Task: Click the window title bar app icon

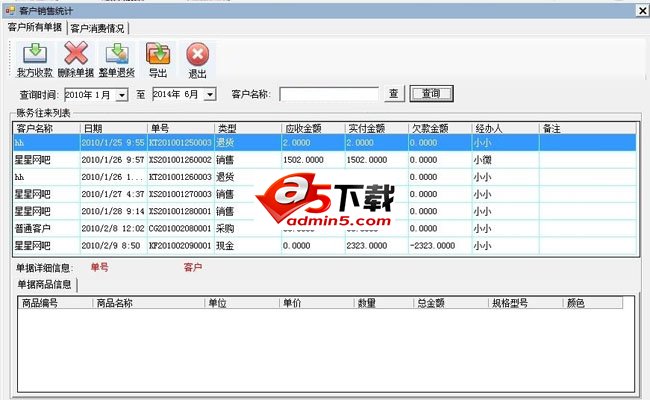Action: point(10,10)
